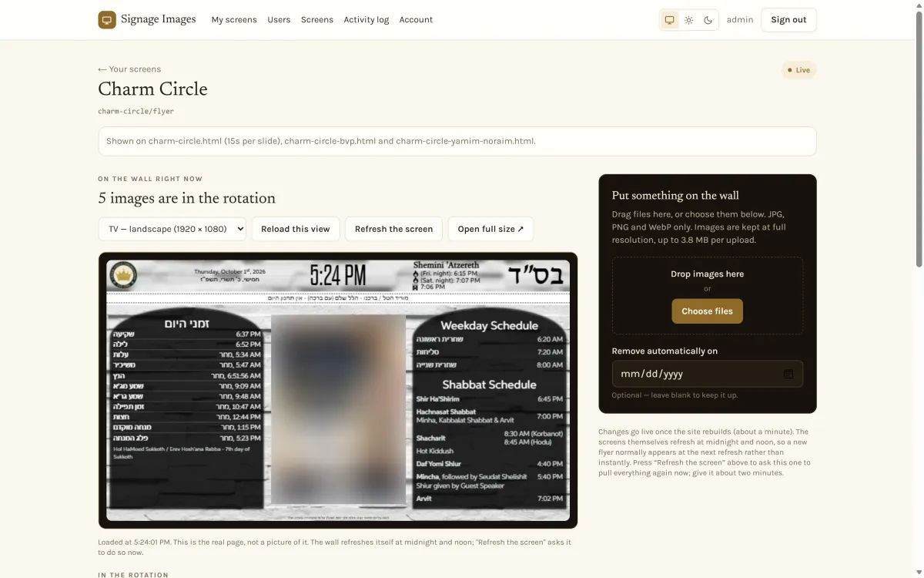Click the Choose files button
Viewport: 924px width, 578px height.
(707, 311)
